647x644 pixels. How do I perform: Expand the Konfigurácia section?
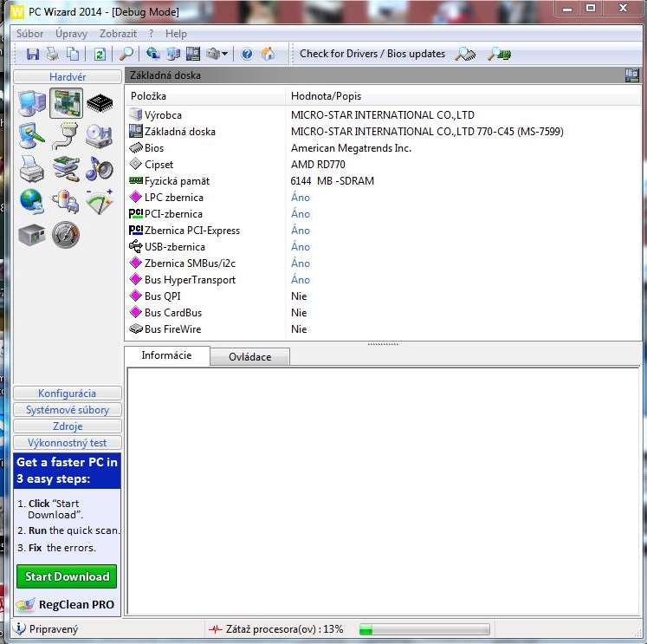[68, 394]
